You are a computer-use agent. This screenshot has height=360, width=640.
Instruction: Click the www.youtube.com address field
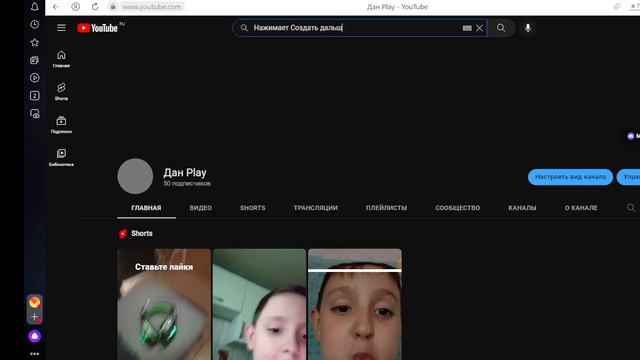pyautogui.click(x=152, y=7)
